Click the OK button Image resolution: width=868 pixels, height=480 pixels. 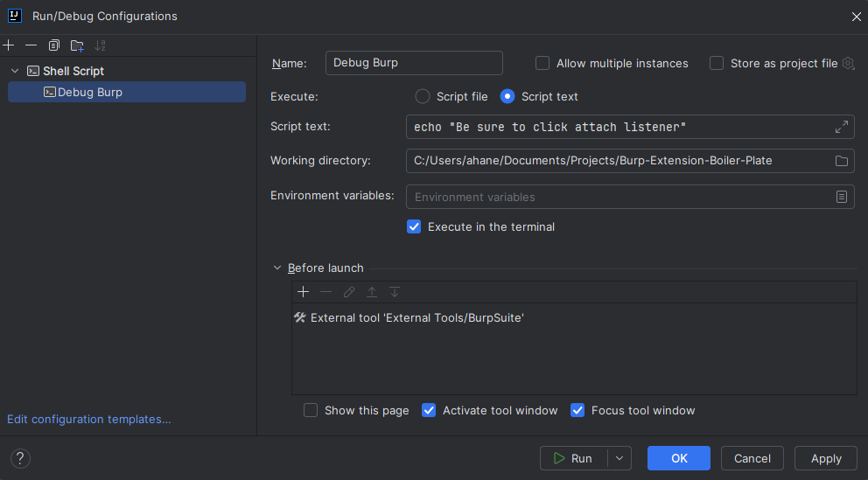tap(679, 458)
